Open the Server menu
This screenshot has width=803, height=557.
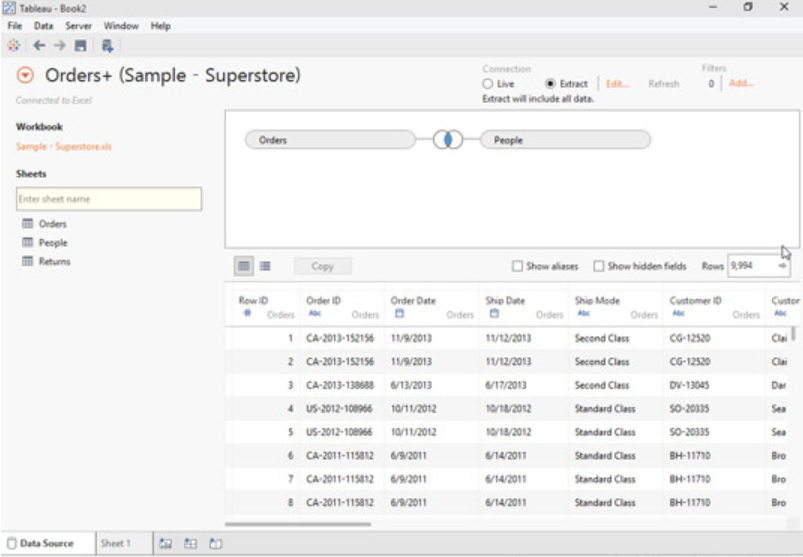coord(78,26)
